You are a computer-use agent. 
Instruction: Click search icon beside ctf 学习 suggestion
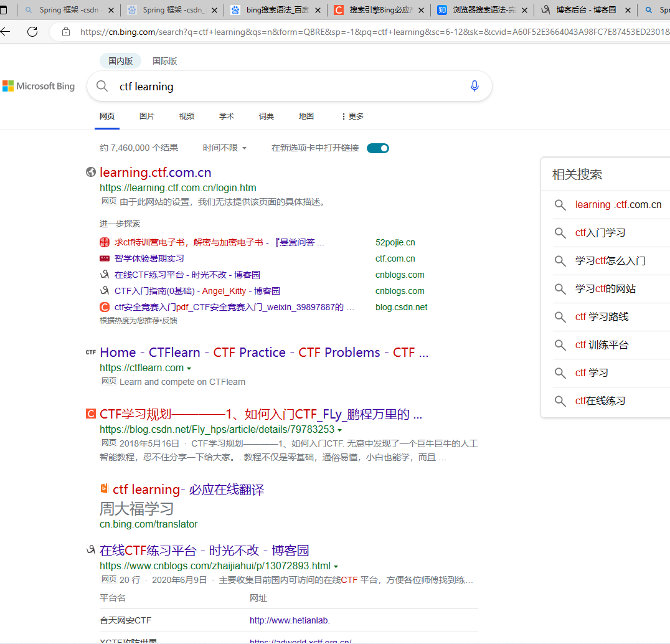pyautogui.click(x=560, y=373)
